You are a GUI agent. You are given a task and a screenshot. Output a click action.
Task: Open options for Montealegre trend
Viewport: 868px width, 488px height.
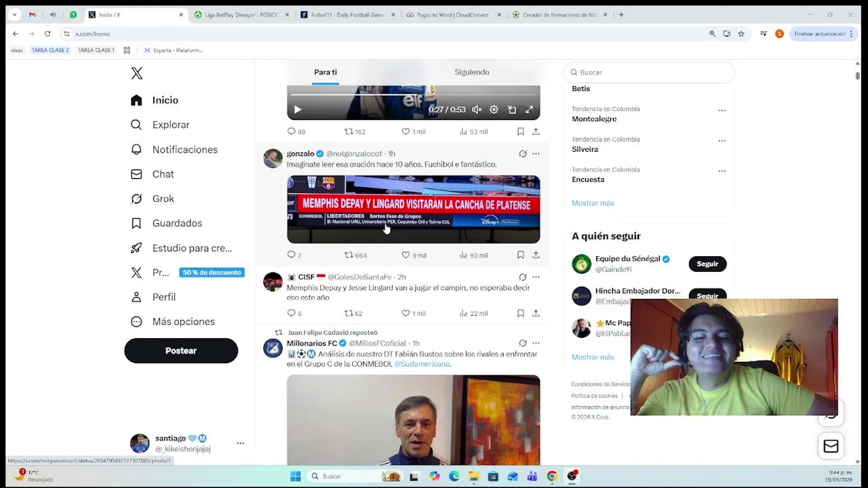tap(722, 110)
